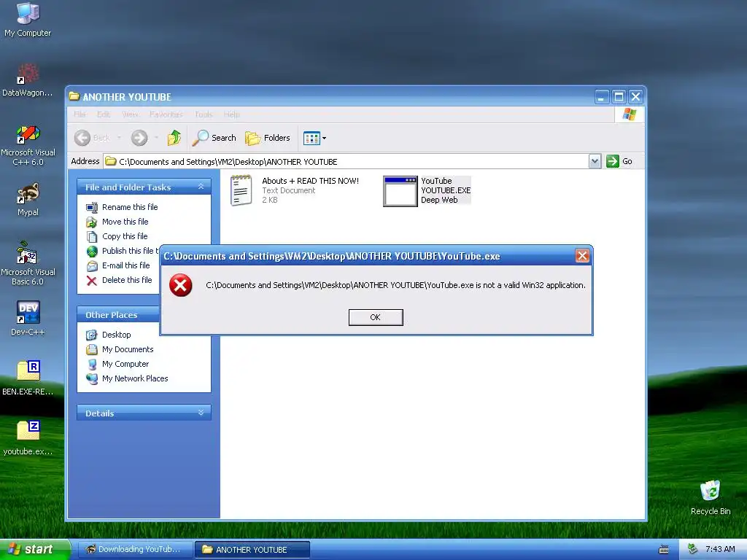The height and width of the screenshot is (560, 747).
Task: Click the Up folder toolbar icon
Action: (x=174, y=138)
